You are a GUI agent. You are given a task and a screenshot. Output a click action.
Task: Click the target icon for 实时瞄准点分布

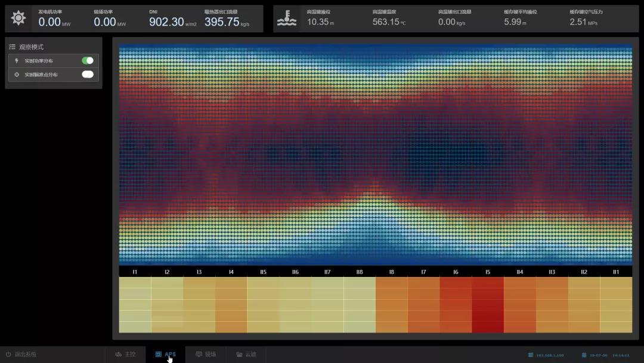click(17, 75)
